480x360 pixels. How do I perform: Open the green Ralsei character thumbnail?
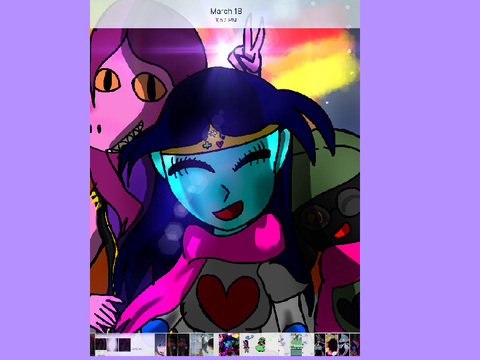pyautogui.click(x=260, y=344)
